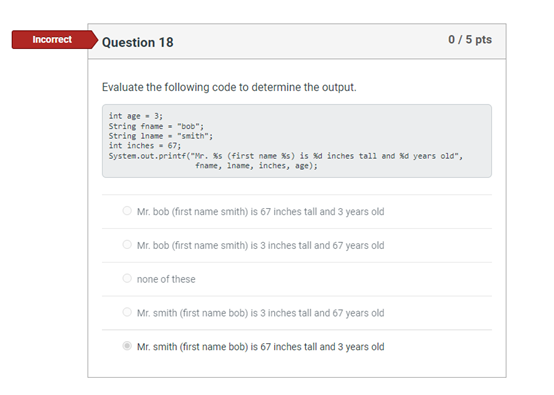Click the String lname = "smith" code line
The width and height of the screenshot is (554, 395).
pyautogui.click(x=161, y=136)
